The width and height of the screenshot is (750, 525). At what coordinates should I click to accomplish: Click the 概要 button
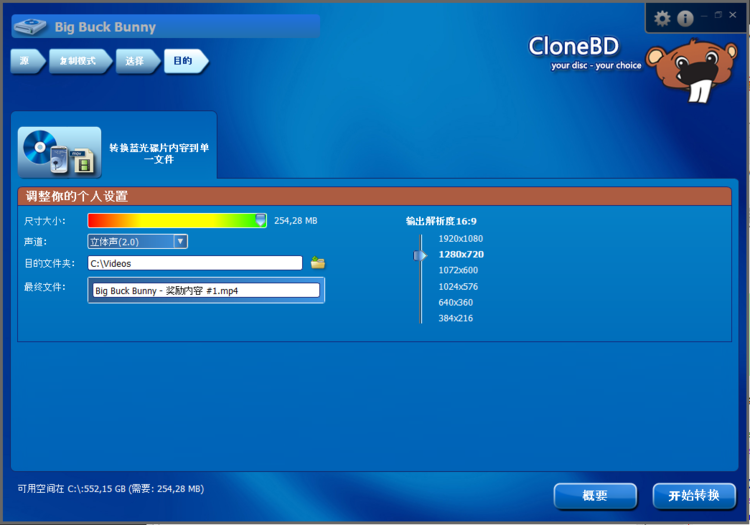click(x=596, y=495)
